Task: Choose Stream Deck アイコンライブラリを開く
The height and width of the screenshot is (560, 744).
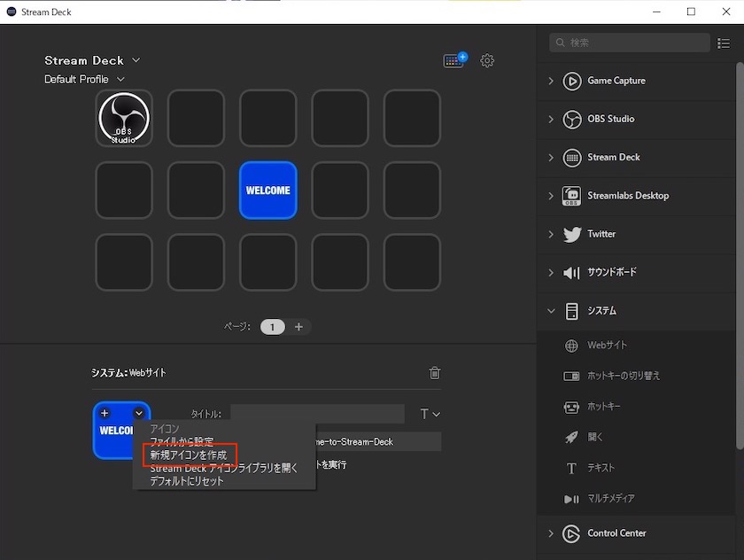Action: click(223, 468)
